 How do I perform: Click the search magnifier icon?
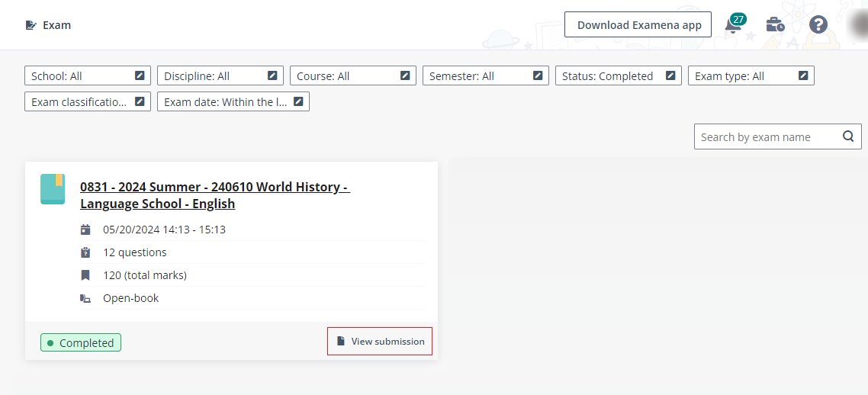(x=848, y=136)
